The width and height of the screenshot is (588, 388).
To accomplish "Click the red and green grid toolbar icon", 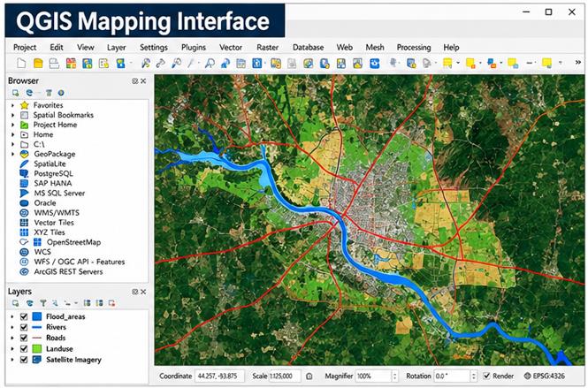I will [71, 63].
